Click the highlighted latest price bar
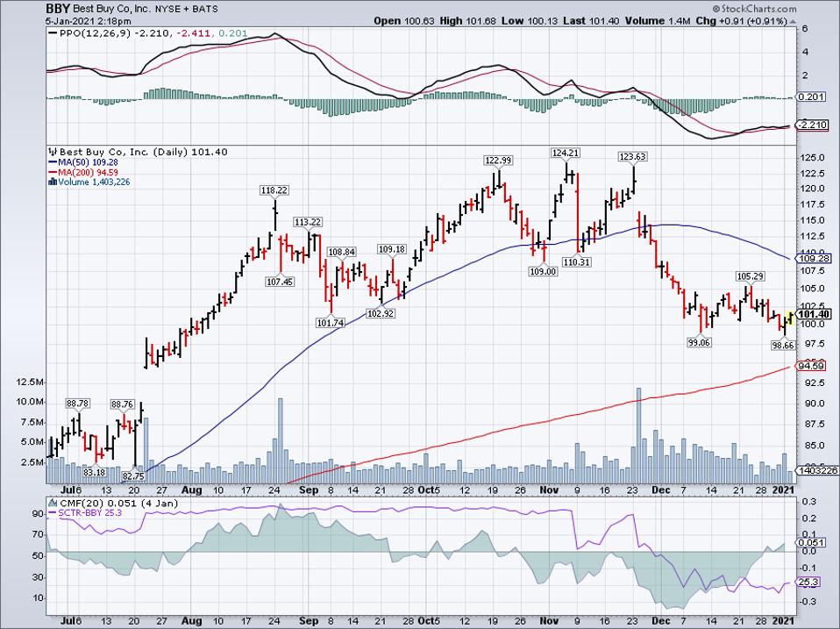 click(x=790, y=317)
